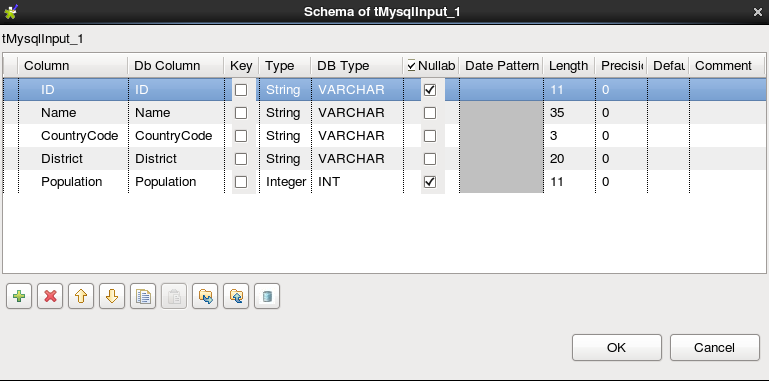Toggle the Key checkbox for ID row
The height and width of the screenshot is (381, 769).
(241, 90)
